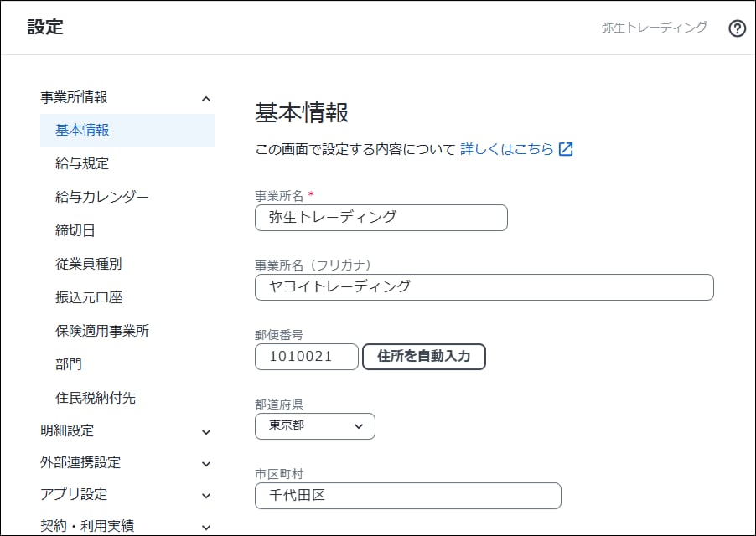
Task: Click the 事業所名 text field
Action: [x=381, y=218]
